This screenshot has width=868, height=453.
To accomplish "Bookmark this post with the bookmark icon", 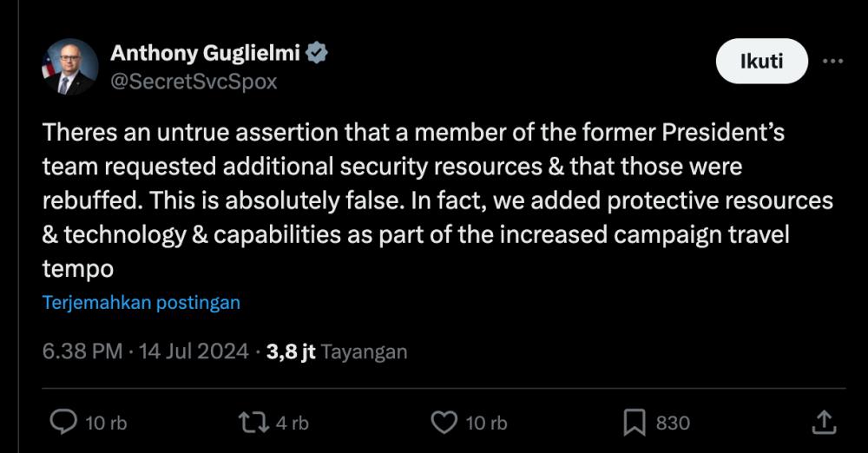I will [635, 423].
